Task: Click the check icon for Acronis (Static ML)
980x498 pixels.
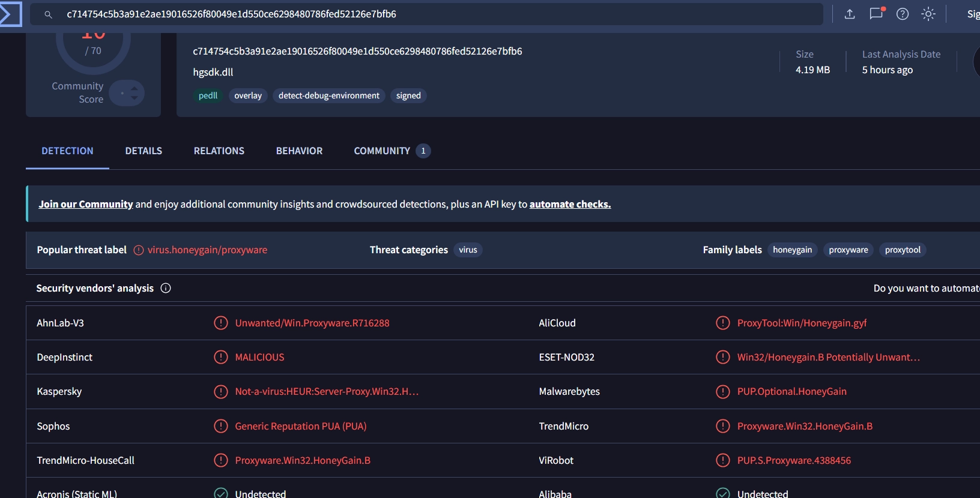Action: [x=221, y=493]
